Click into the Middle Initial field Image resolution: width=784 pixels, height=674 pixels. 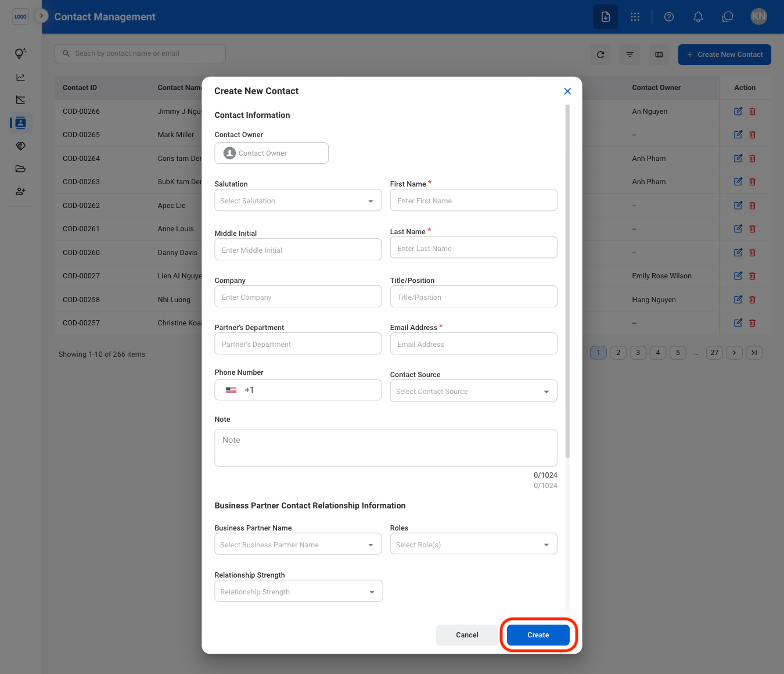click(x=298, y=250)
